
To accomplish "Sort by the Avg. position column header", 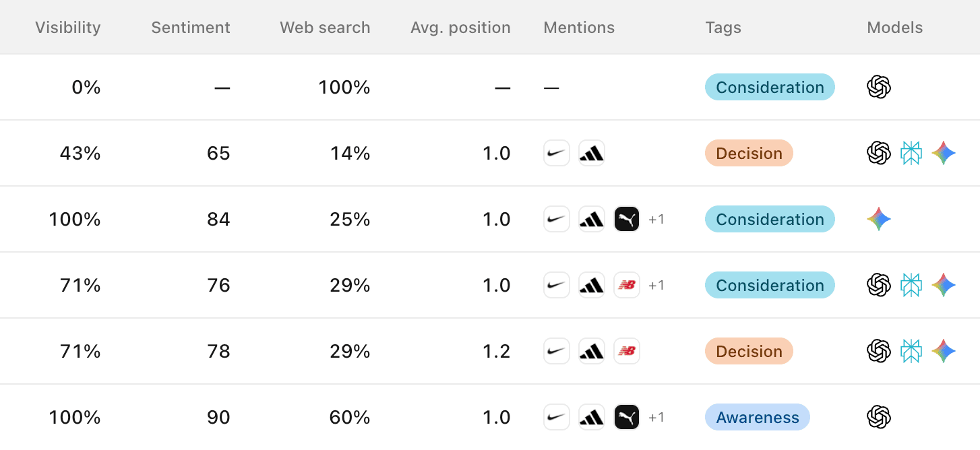I will [x=460, y=28].
